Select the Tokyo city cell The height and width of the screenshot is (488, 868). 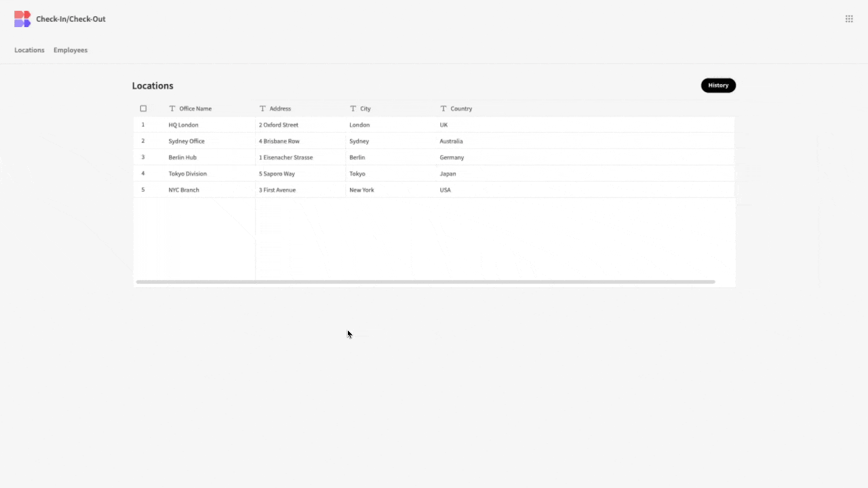pyautogui.click(x=391, y=174)
